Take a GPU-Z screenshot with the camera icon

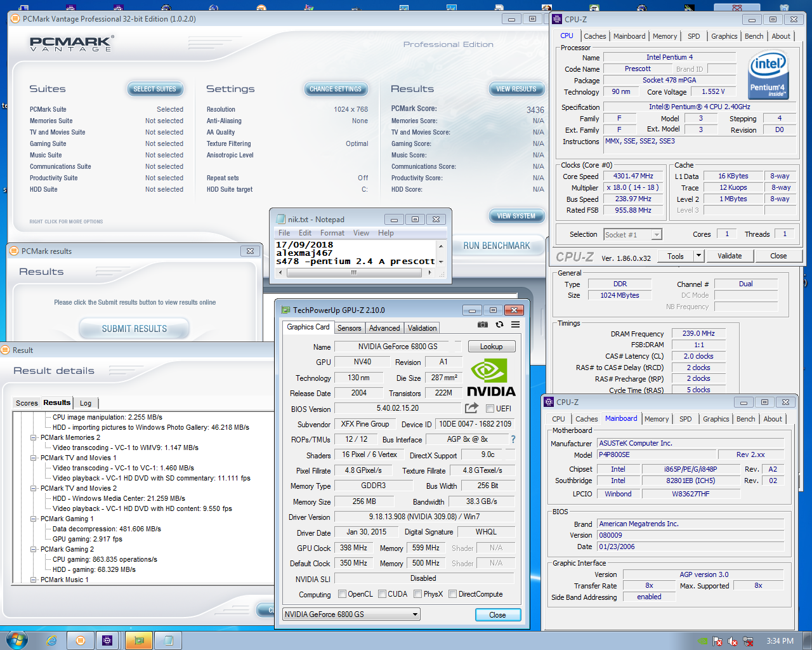pyautogui.click(x=483, y=324)
